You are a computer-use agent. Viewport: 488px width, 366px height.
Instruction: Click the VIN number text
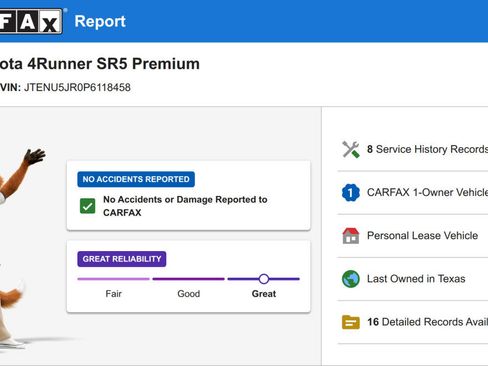tap(77, 87)
